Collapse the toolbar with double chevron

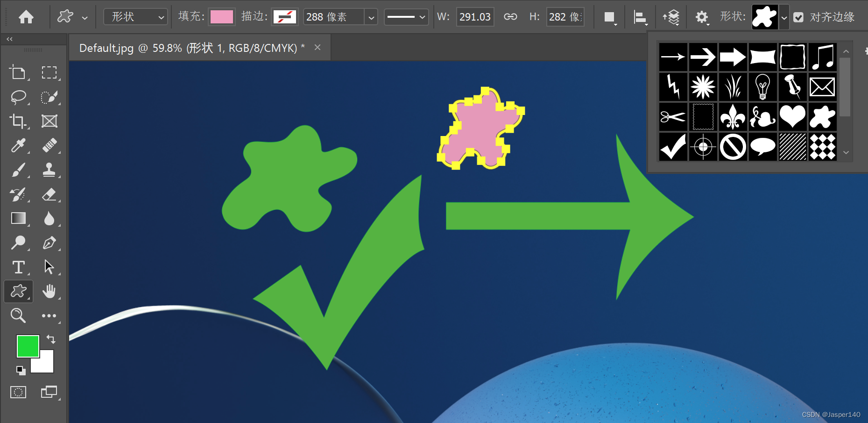[x=9, y=39]
